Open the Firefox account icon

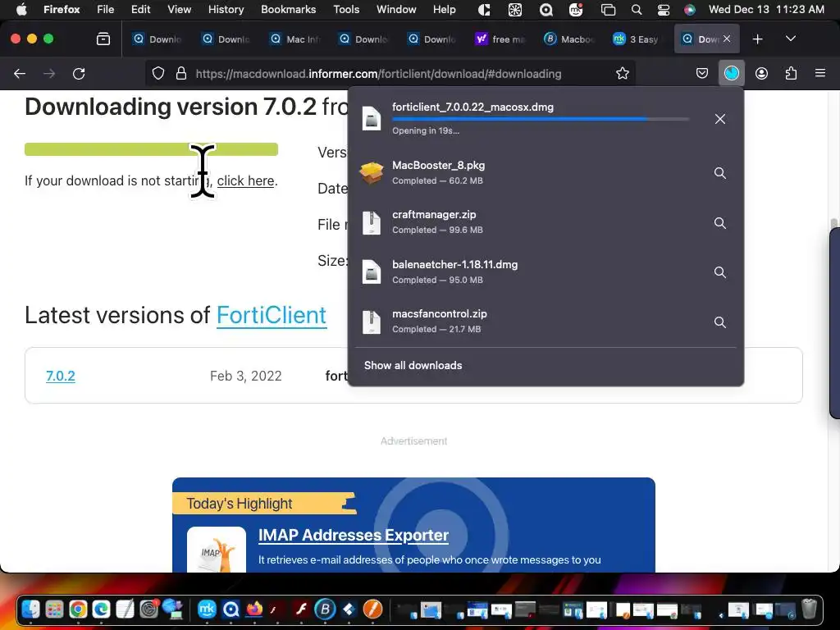(x=761, y=73)
